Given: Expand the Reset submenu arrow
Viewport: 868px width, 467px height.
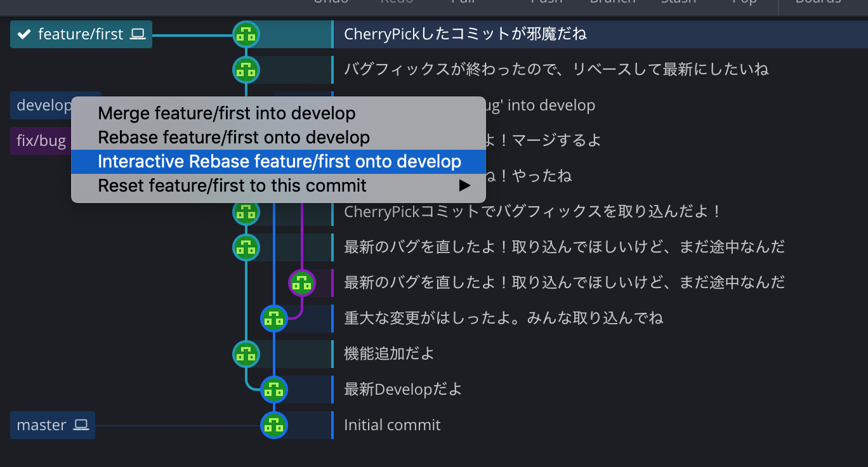Looking at the screenshot, I should (464, 186).
